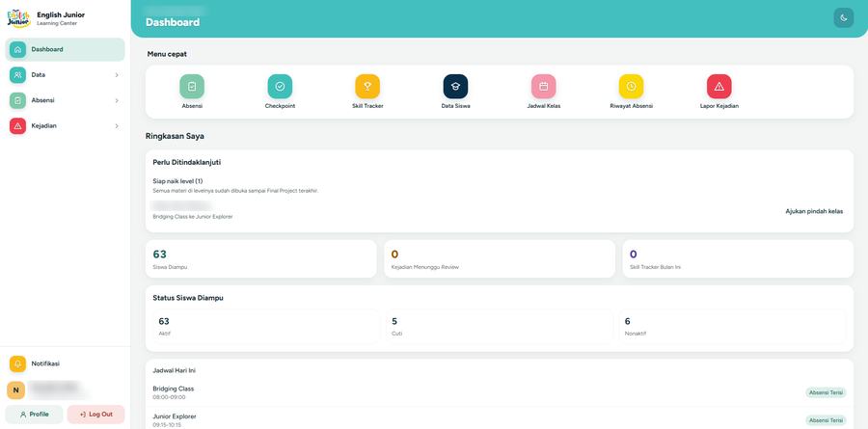Image resolution: width=868 pixels, height=429 pixels.
Task: Click the Bridging Class Absensi Terisi badge
Action: (826, 392)
